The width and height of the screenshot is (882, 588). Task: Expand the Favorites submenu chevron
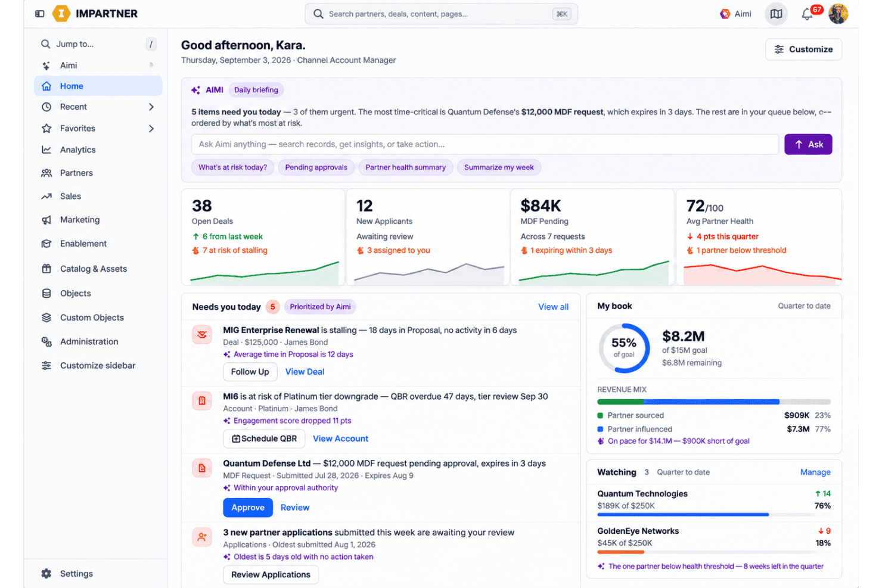pyautogui.click(x=151, y=128)
